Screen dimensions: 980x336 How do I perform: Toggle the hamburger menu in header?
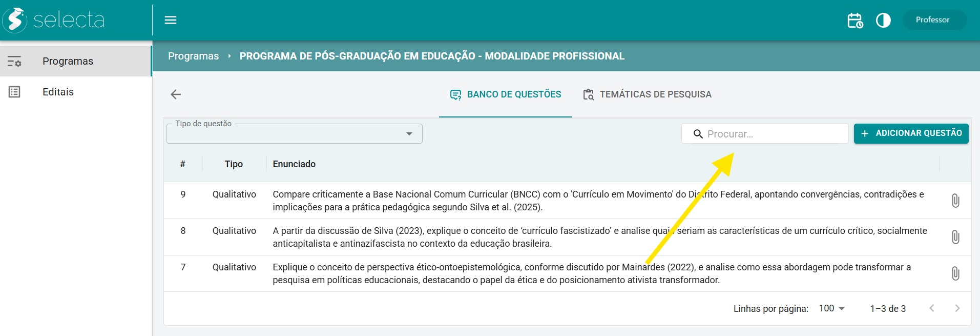click(171, 20)
